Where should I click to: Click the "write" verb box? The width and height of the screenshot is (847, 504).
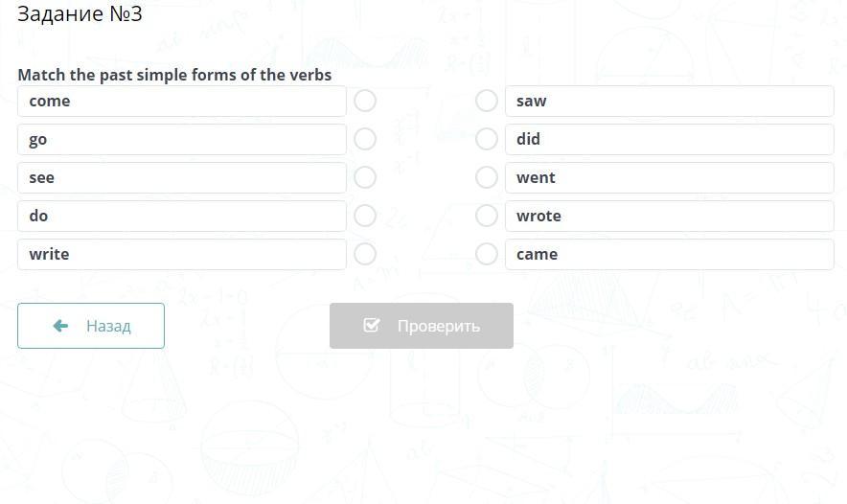pos(182,254)
